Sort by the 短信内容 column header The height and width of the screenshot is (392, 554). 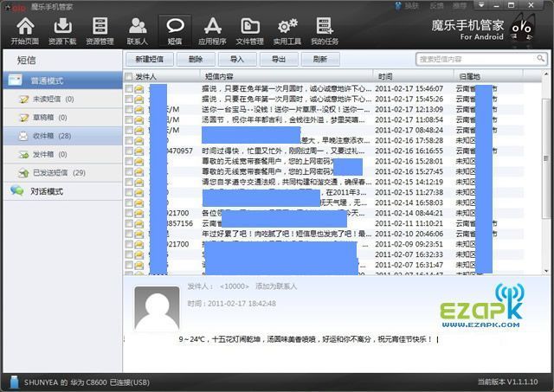pos(219,77)
